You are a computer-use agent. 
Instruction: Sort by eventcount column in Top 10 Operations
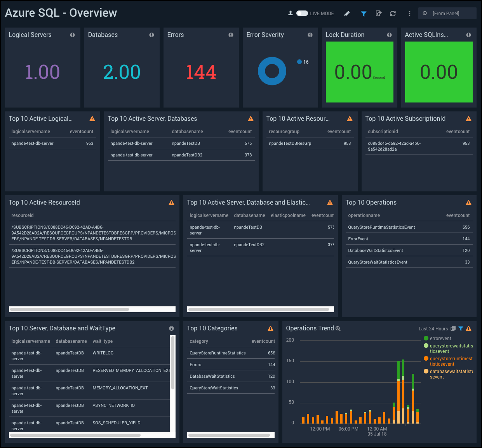click(458, 215)
